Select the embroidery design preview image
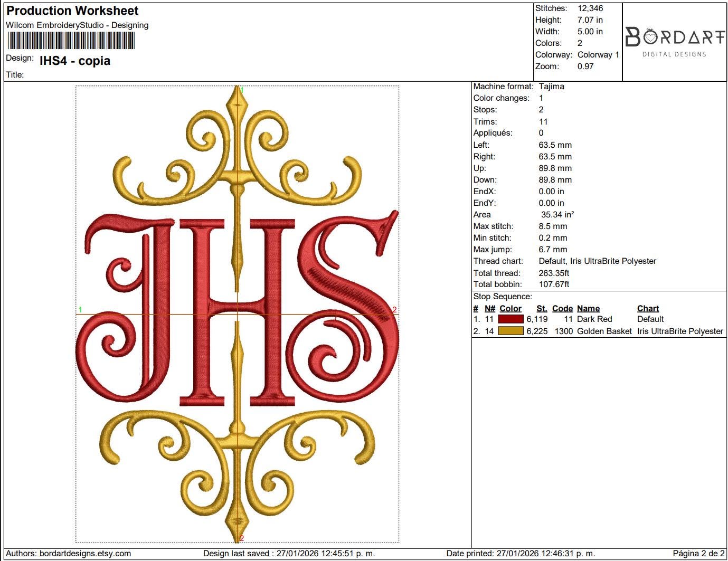Image resolution: width=728 pixels, height=561 pixels. tap(237, 314)
